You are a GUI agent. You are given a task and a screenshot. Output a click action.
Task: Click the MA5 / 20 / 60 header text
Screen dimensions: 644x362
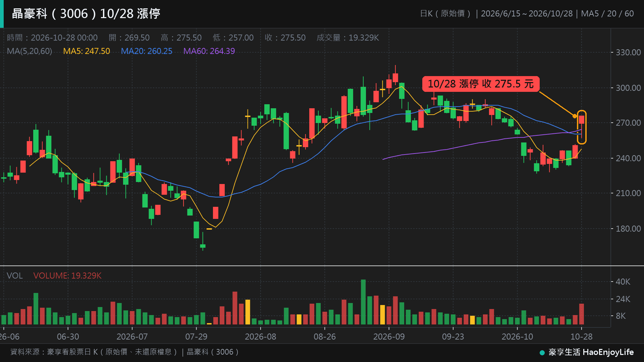607,14
